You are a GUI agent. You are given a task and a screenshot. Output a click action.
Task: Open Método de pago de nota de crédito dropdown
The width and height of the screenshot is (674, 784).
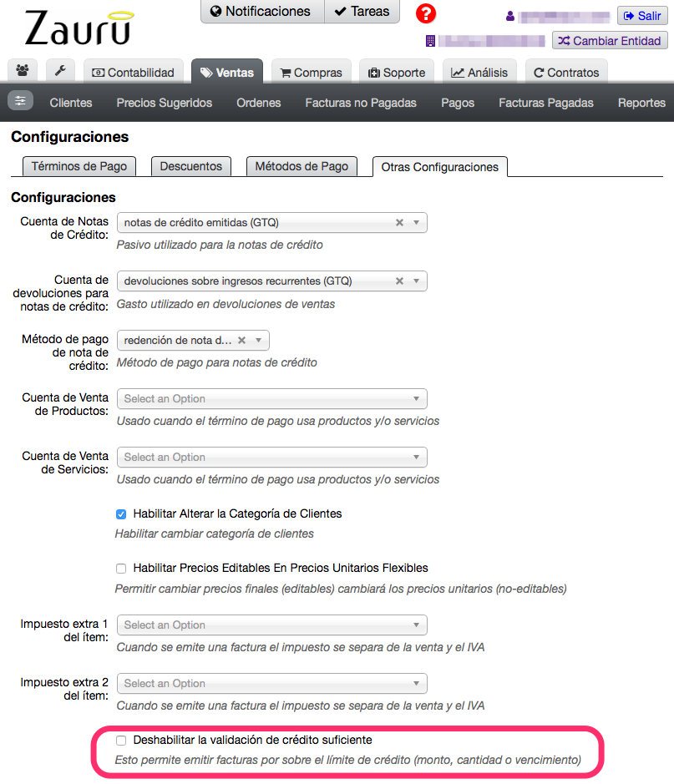click(x=193, y=340)
